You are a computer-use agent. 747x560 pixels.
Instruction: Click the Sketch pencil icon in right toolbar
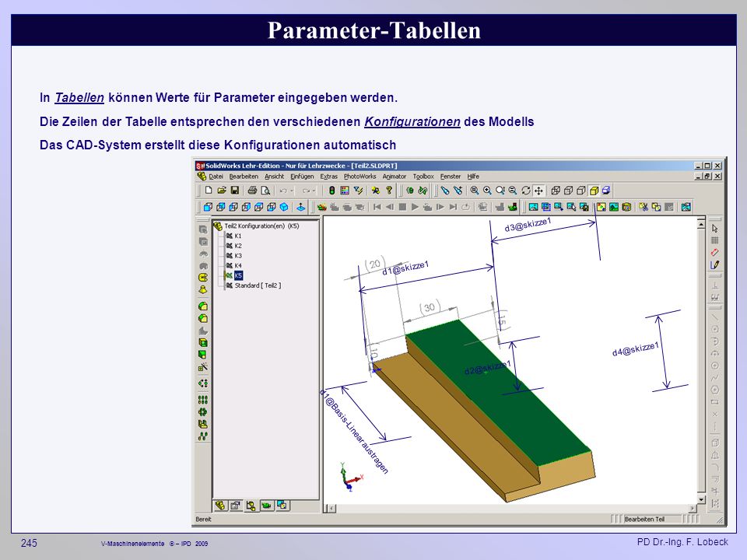[714, 264]
